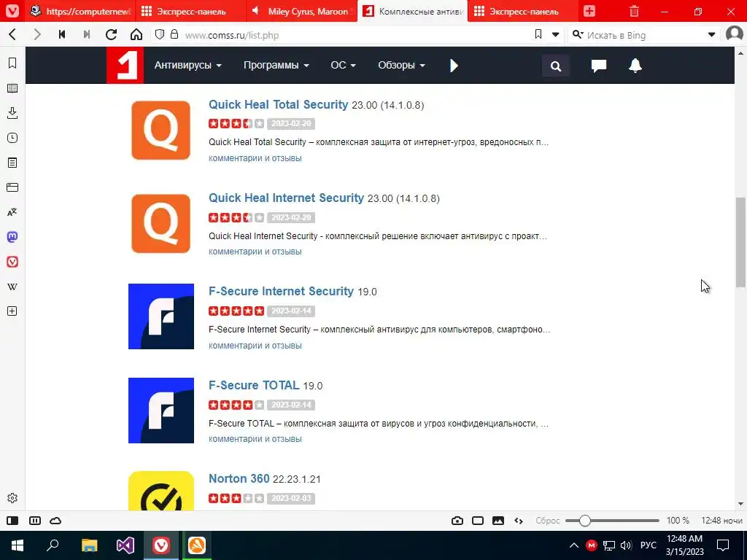Open the Window panel
This screenshot has height=560, width=747.
pos(12,187)
